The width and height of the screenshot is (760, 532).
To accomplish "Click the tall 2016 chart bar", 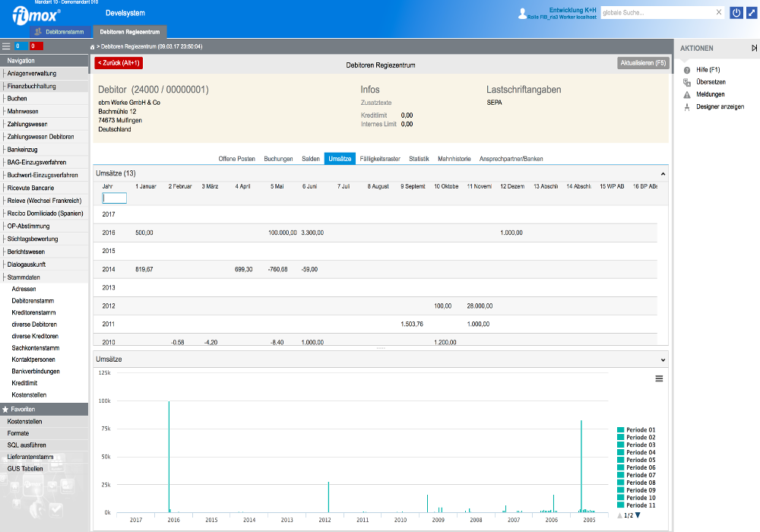I will point(169,456).
